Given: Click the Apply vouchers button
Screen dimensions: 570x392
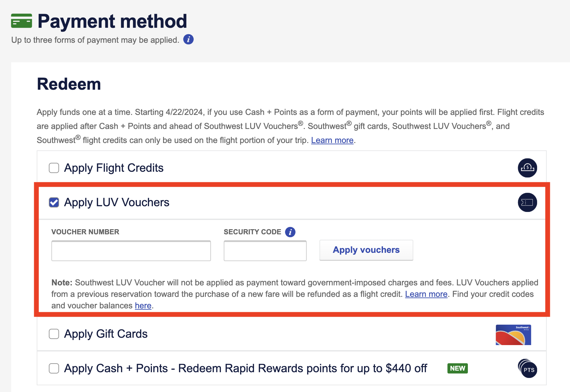Looking at the screenshot, I should pos(366,250).
